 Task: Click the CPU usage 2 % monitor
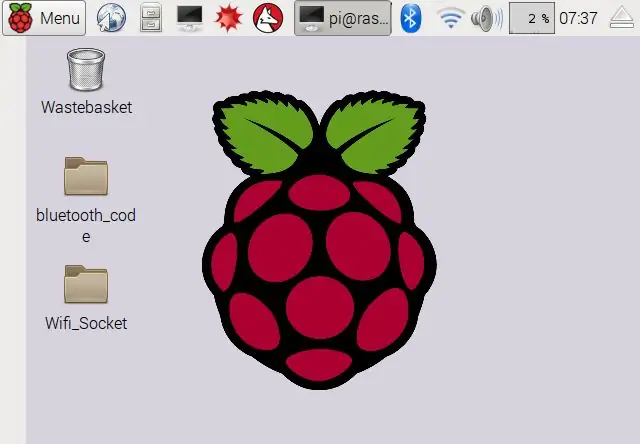point(531,18)
